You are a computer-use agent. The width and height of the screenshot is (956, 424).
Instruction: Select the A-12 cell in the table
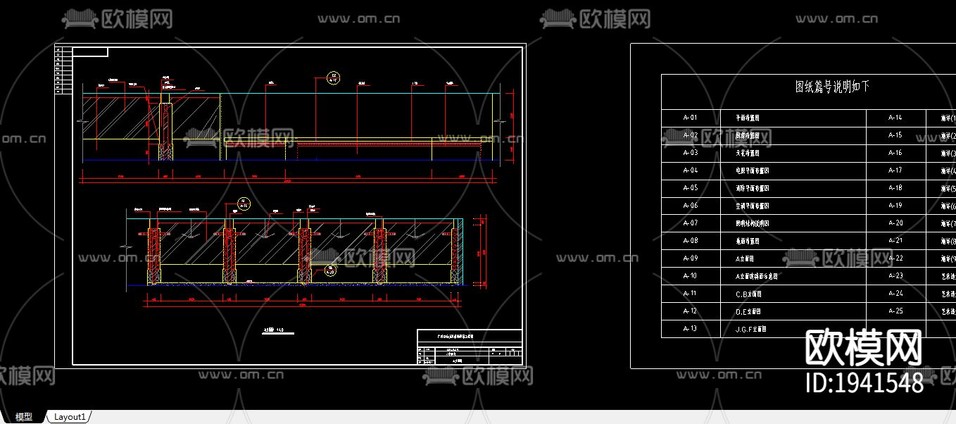point(691,311)
